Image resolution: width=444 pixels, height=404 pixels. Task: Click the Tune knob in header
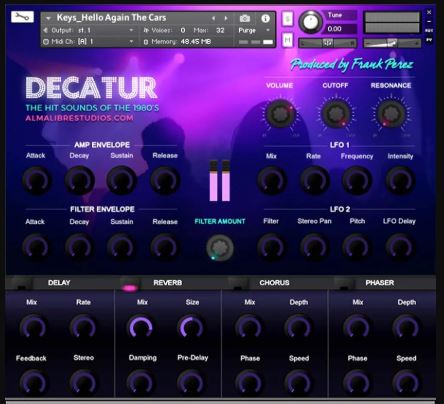point(310,22)
